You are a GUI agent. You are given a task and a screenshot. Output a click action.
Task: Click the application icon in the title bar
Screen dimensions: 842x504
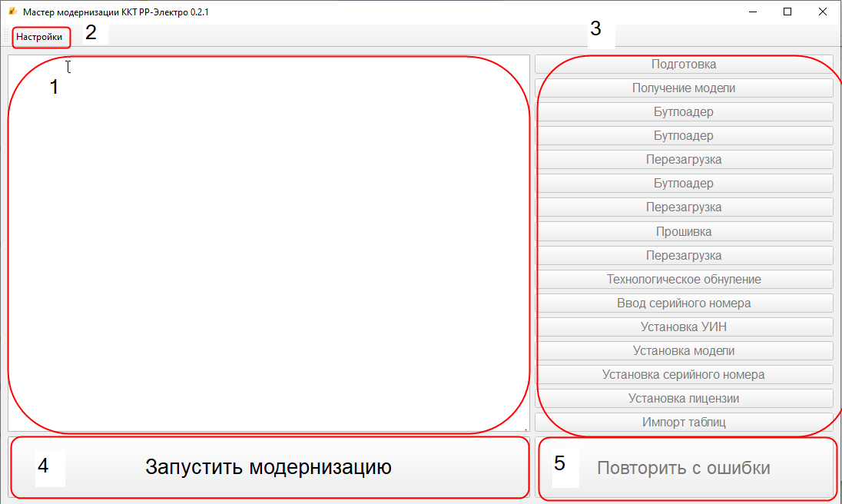[x=12, y=12]
